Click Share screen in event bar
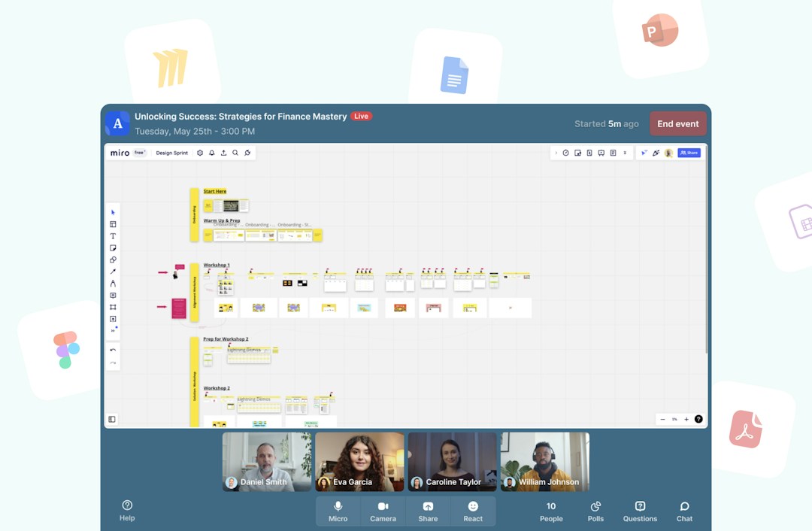Screen dimensions: 812x531 (x=428, y=511)
